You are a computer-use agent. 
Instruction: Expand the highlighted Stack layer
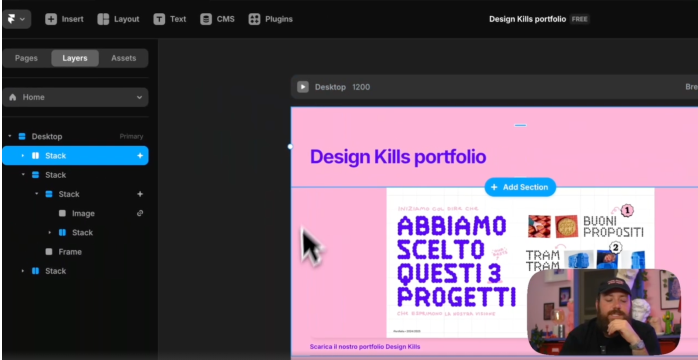[x=23, y=156]
